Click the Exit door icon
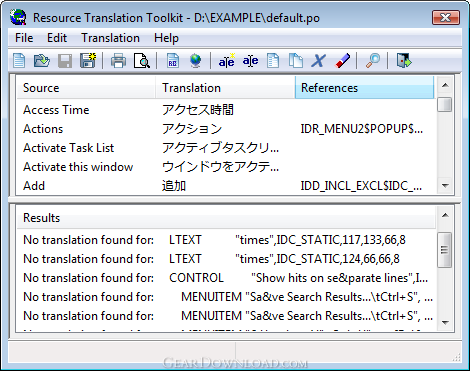 pyautogui.click(x=404, y=61)
